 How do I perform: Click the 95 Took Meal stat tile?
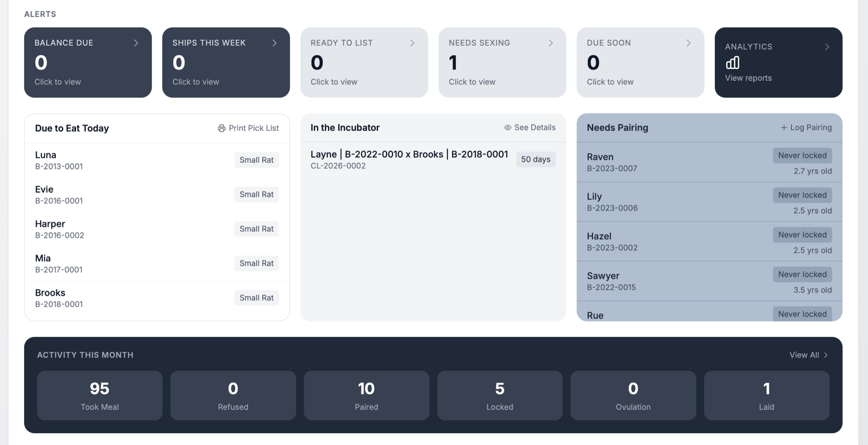click(99, 395)
